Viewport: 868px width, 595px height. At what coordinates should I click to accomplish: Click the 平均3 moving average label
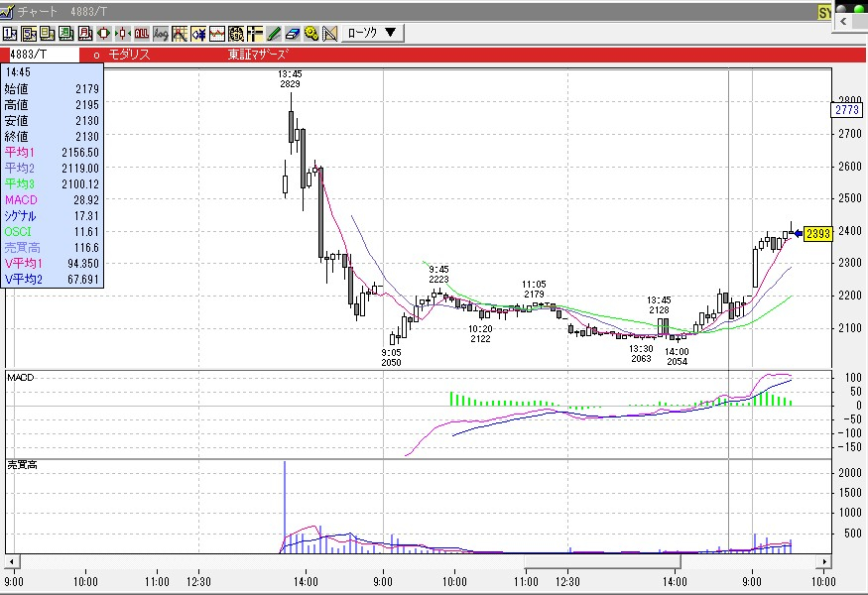20,183
